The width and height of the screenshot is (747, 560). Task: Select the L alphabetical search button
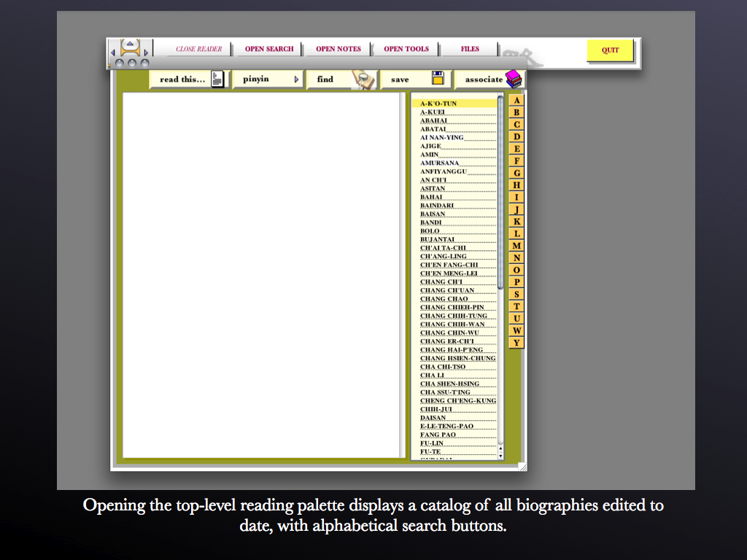pos(516,233)
